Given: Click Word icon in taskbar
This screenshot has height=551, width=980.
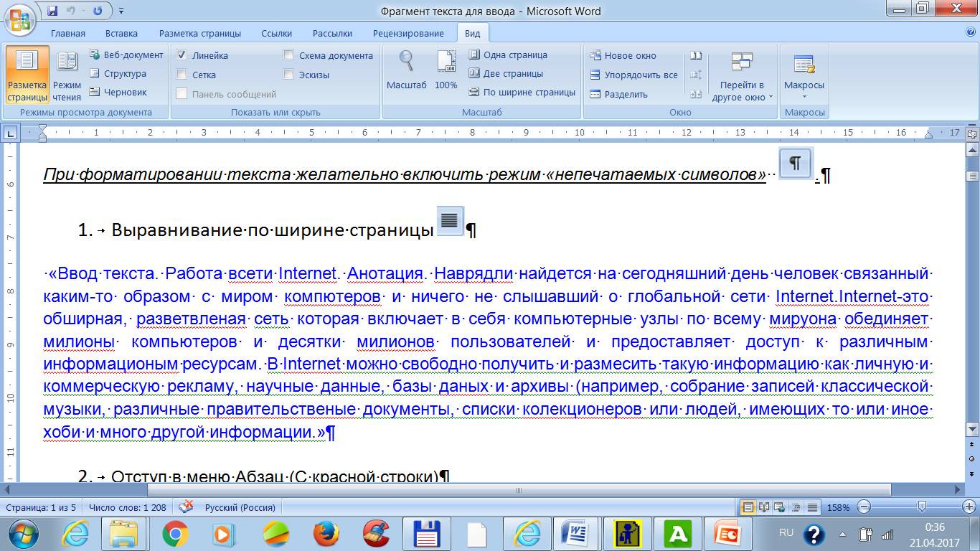Looking at the screenshot, I should click(576, 534).
